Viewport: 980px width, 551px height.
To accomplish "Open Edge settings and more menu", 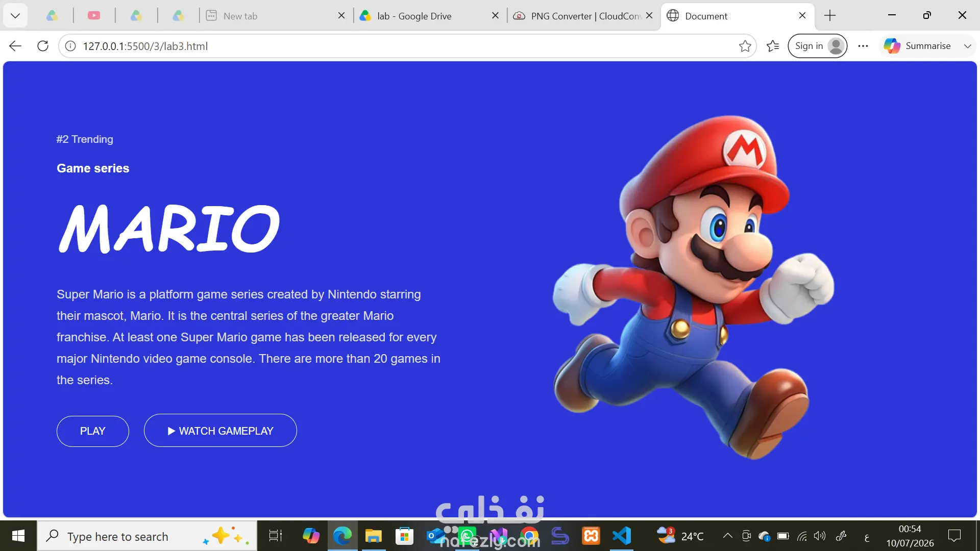I will point(863,46).
